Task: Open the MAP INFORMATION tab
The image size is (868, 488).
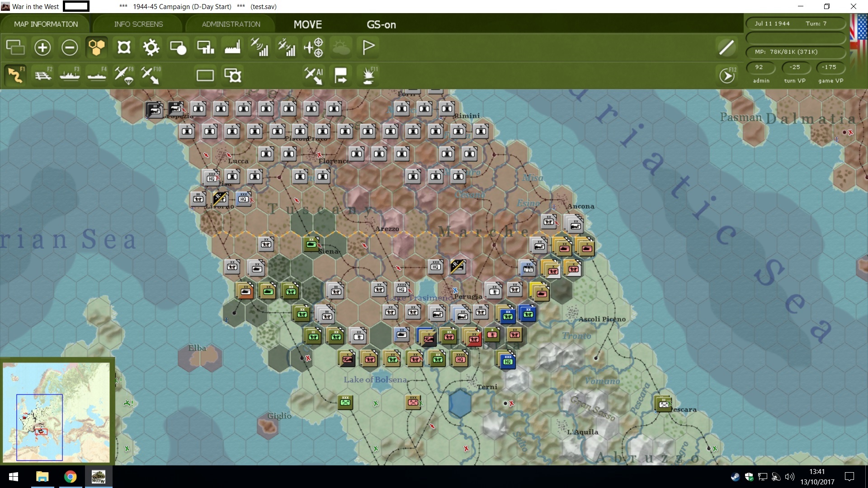Action: pyautogui.click(x=46, y=24)
